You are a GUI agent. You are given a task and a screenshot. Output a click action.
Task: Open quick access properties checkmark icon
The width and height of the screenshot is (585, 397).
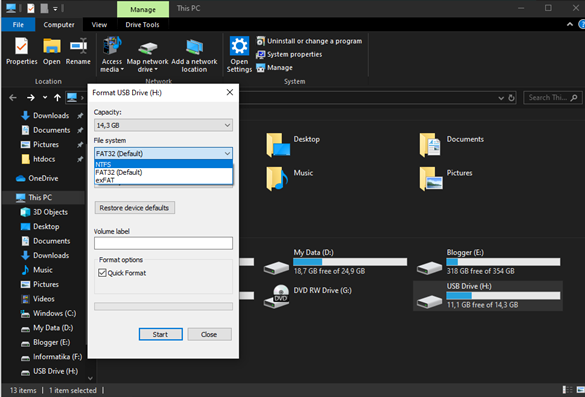click(31, 8)
